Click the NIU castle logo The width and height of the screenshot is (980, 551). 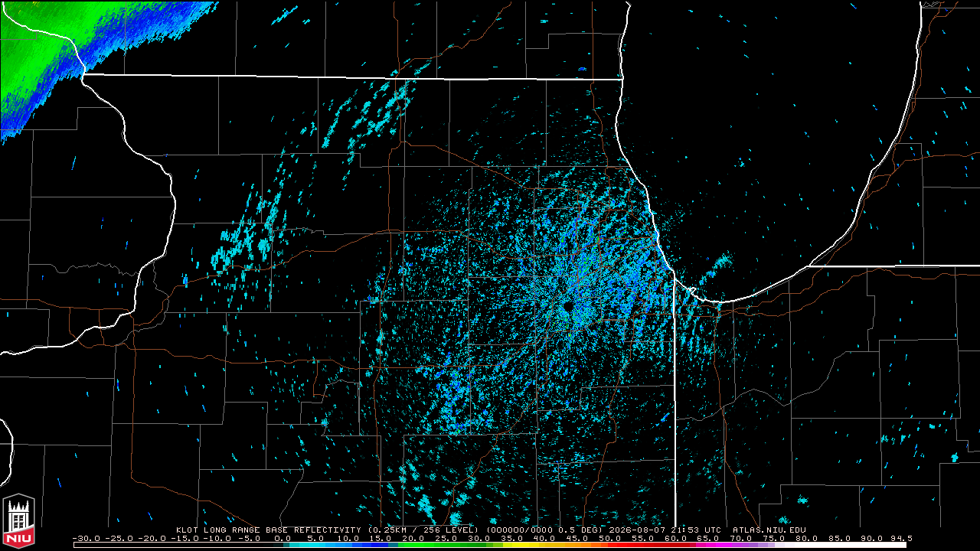click(x=19, y=521)
